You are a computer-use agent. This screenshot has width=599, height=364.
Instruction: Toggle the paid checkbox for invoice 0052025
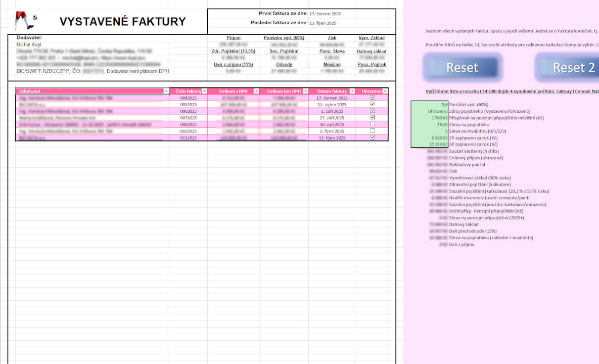pos(373,104)
